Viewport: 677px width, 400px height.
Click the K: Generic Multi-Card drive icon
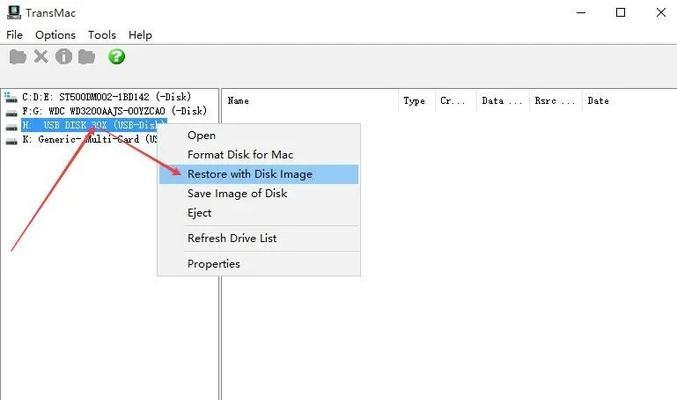coord(11,141)
